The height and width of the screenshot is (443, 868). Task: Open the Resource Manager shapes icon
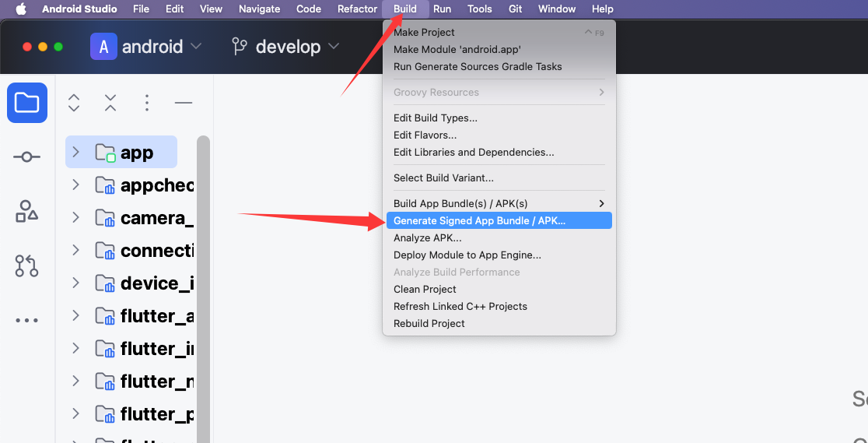[x=27, y=211]
